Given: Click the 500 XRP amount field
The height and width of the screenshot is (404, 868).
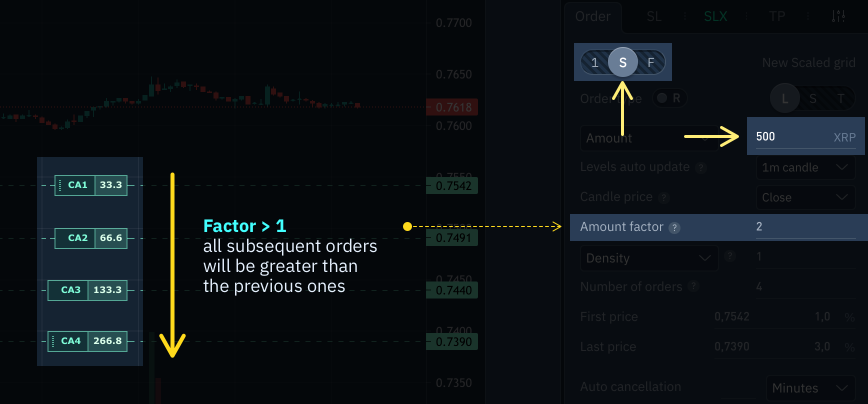Looking at the screenshot, I should click(x=805, y=136).
